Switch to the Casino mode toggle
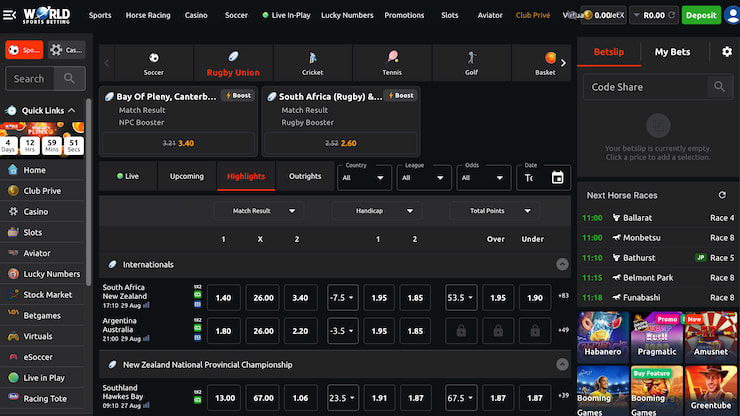Screen dimensions: 740x416 (66, 50)
